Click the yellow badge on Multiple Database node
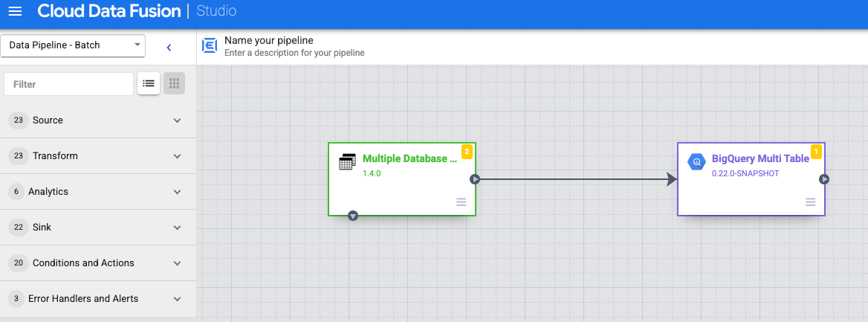 tap(467, 152)
